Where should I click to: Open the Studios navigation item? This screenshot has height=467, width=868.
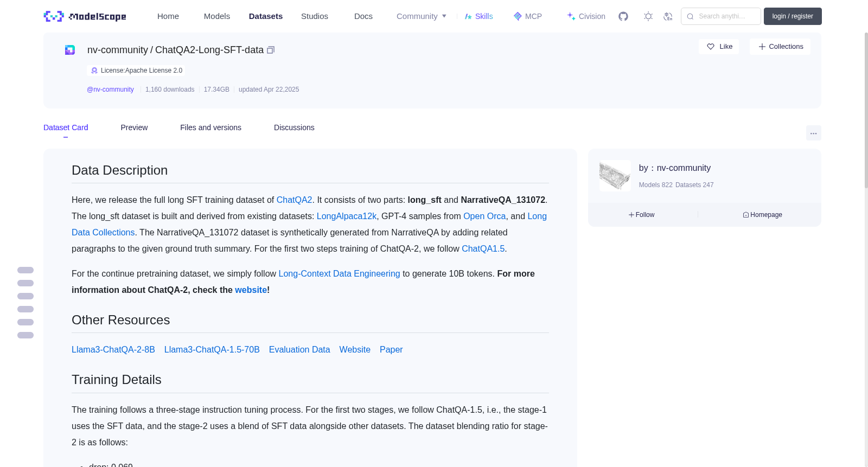pyautogui.click(x=315, y=16)
